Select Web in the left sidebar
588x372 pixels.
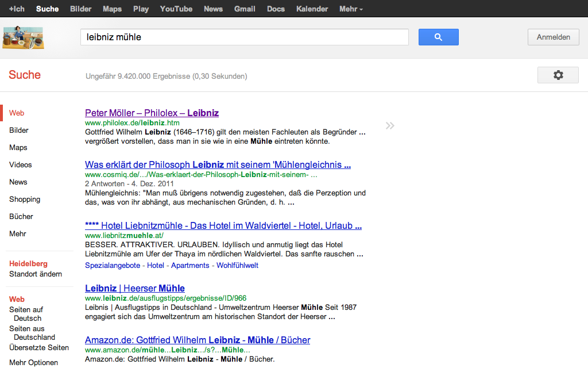point(17,113)
